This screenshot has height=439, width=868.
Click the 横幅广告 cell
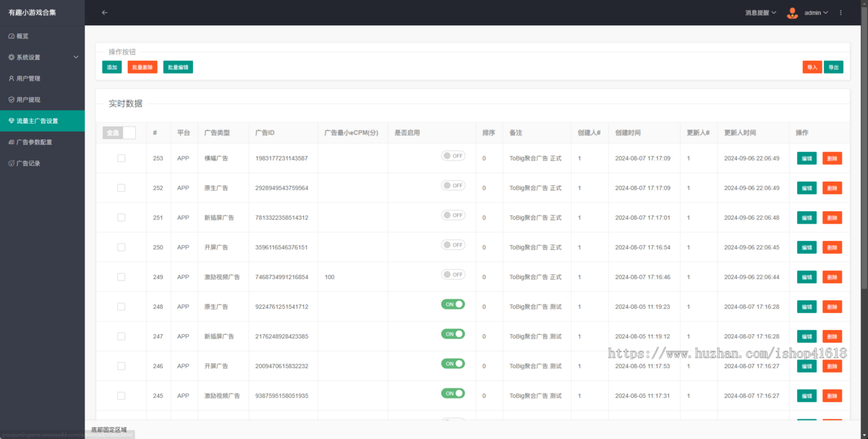[216, 158]
